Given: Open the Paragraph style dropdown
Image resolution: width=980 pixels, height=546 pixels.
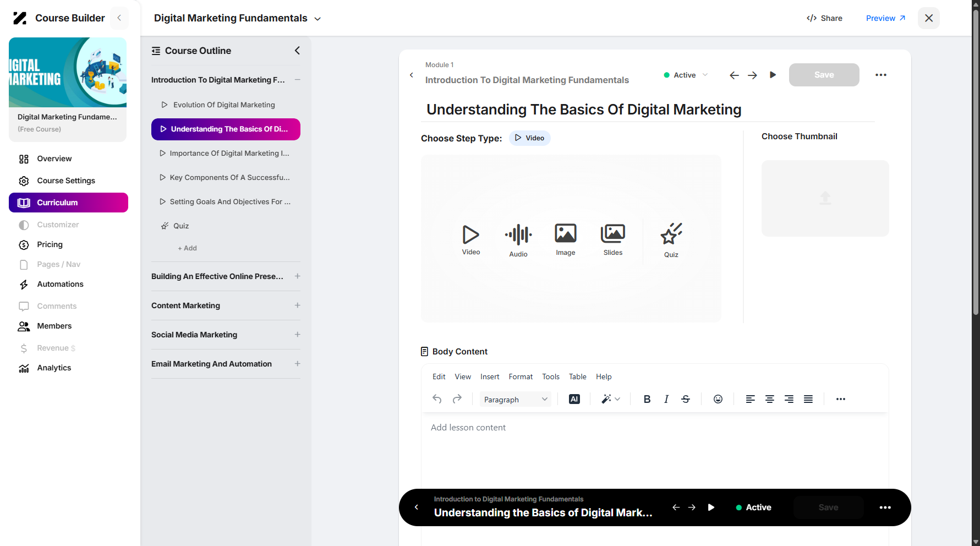Looking at the screenshot, I should click(x=515, y=399).
